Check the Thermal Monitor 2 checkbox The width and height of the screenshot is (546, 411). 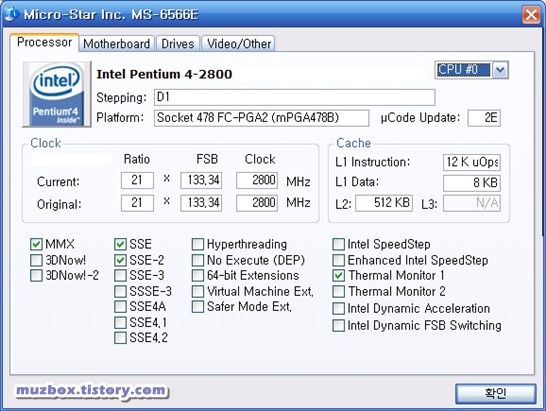[338, 291]
